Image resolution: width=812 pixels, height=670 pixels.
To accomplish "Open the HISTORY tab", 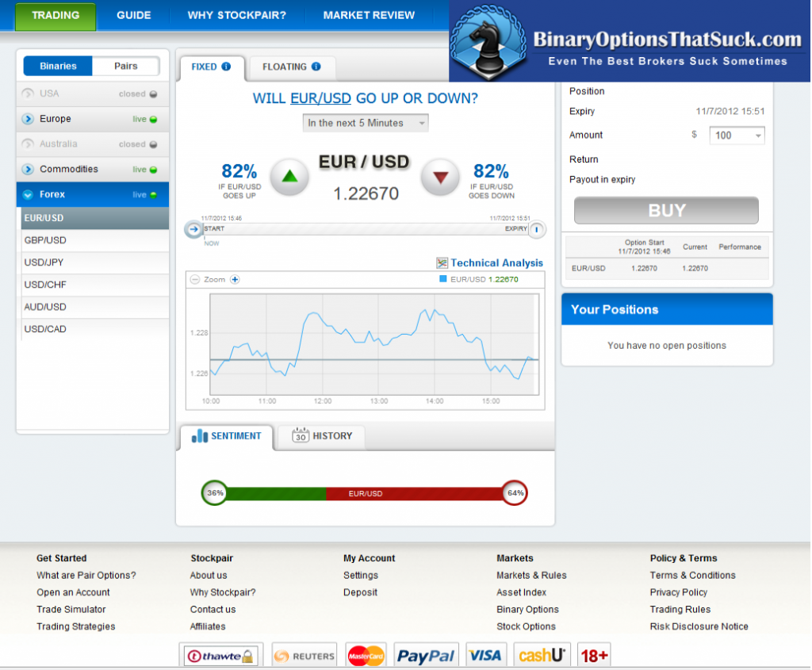I will (320, 436).
